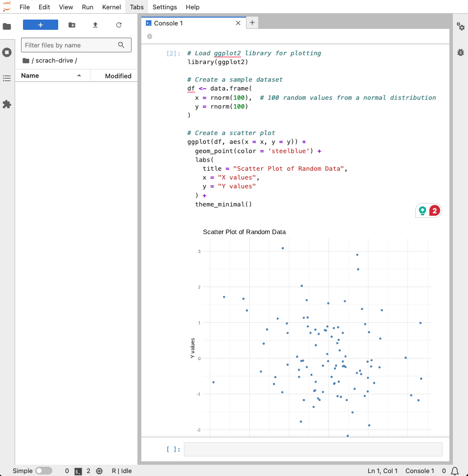Image resolution: width=468 pixels, height=476 pixels.
Task: Navigate to scrach-drive breadcrumb
Action: coord(54,60)
